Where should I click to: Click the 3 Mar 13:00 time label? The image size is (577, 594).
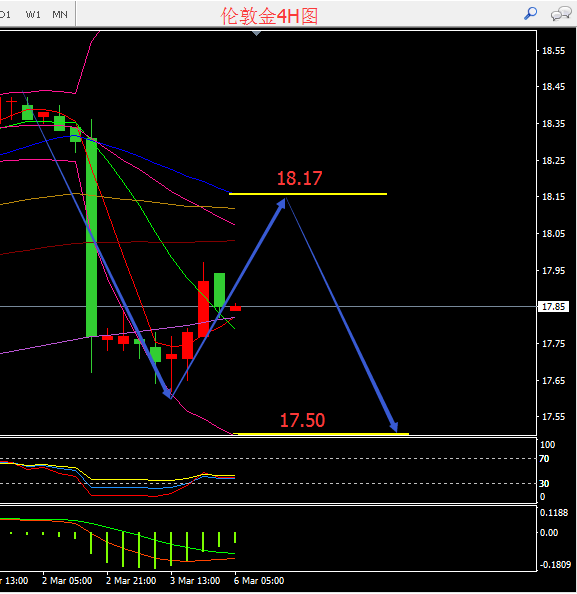coord(195,581)
